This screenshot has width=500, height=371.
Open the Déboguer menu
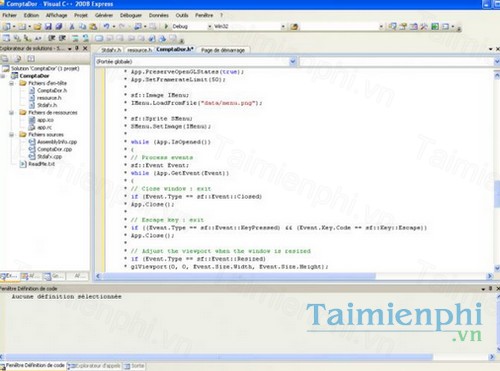[x=131, y=15]
